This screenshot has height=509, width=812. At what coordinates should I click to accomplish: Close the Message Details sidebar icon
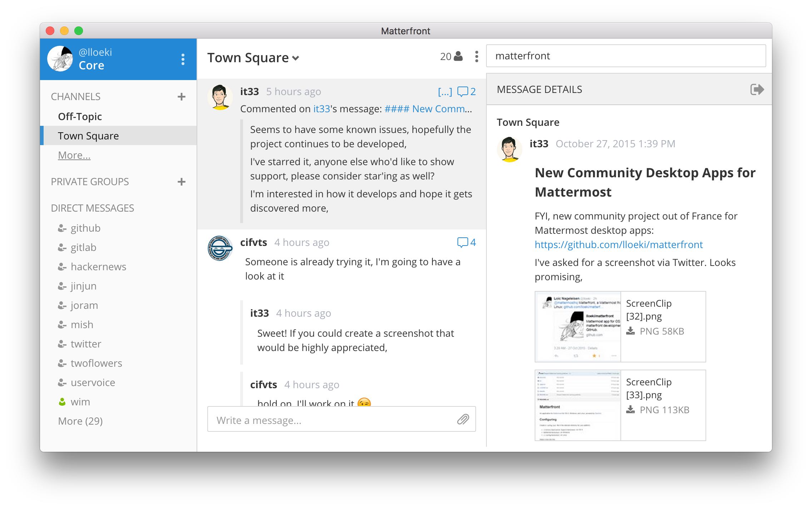click(x=757, y=89)
